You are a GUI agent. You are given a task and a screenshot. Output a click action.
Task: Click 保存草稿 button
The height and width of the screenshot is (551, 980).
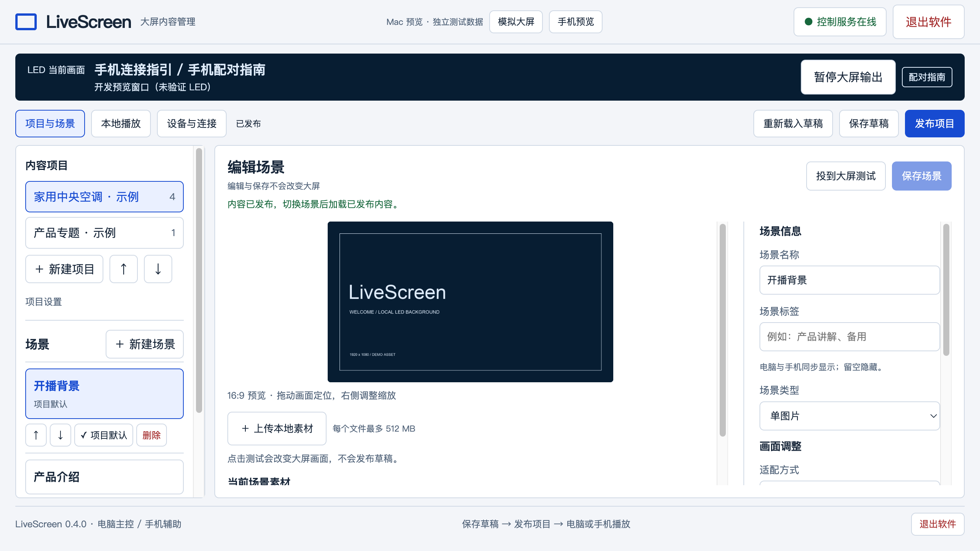click(869, 124)
